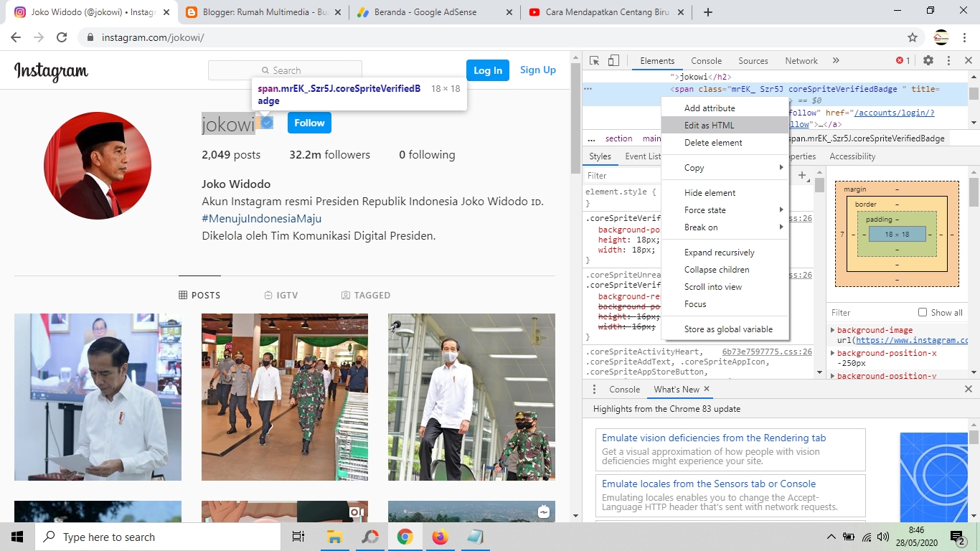Open File Explorer from the taskbar
This screenshot has width=980, height=551.
pyautogui.click(x=334, y=537)
